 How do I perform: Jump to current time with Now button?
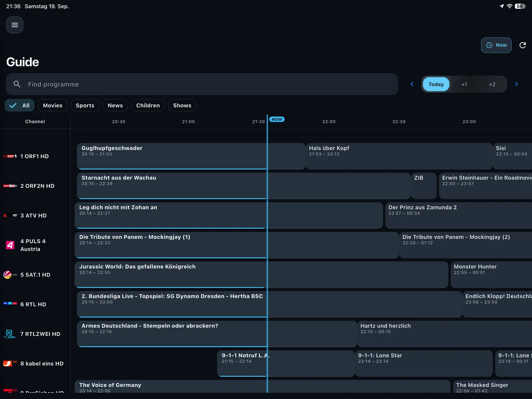point(496,45)
